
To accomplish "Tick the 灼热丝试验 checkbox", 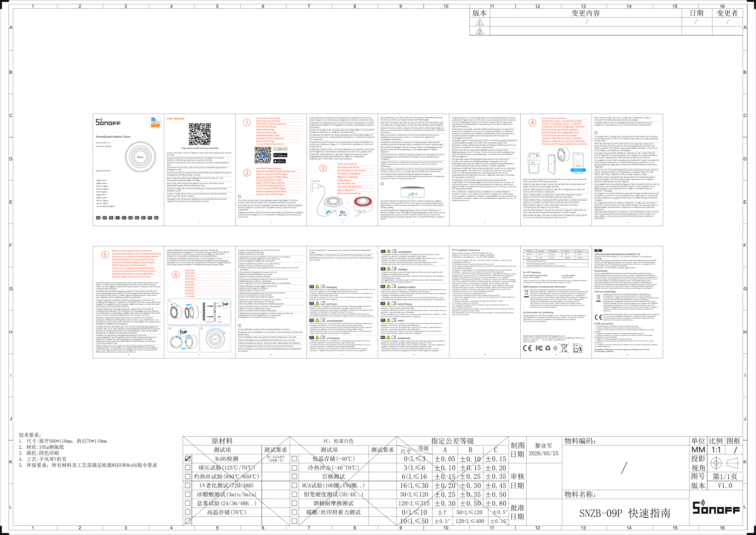I will click(x=188, y=476).
